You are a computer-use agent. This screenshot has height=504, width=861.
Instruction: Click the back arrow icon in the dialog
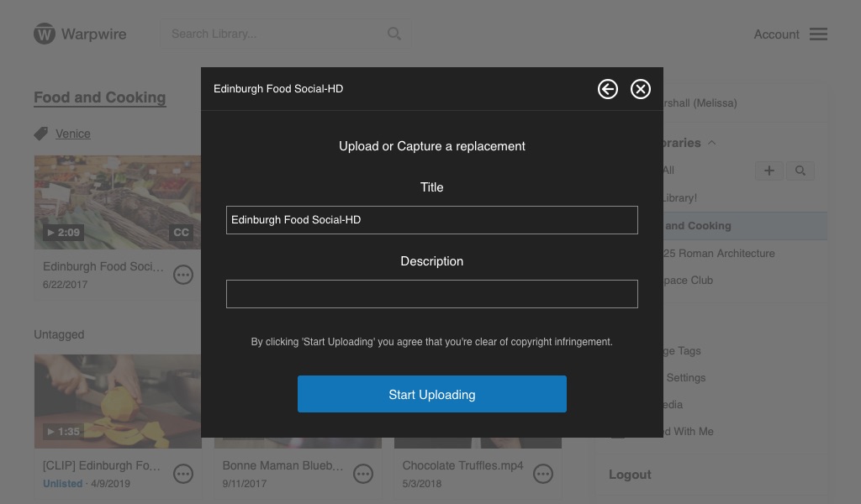click(607, 89)
